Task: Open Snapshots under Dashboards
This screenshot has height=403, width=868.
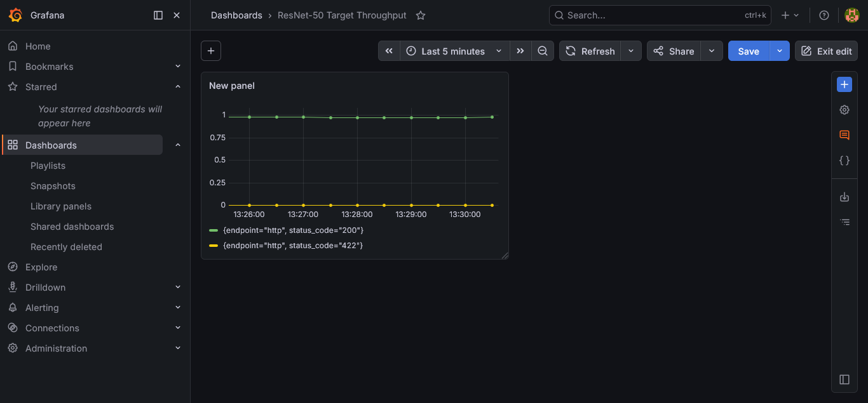Action: point(53,186)
